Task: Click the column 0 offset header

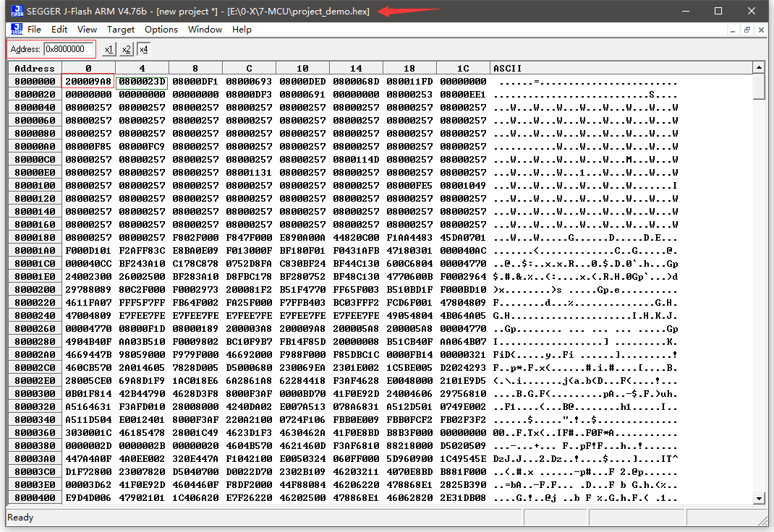Action: coord(88,68)
